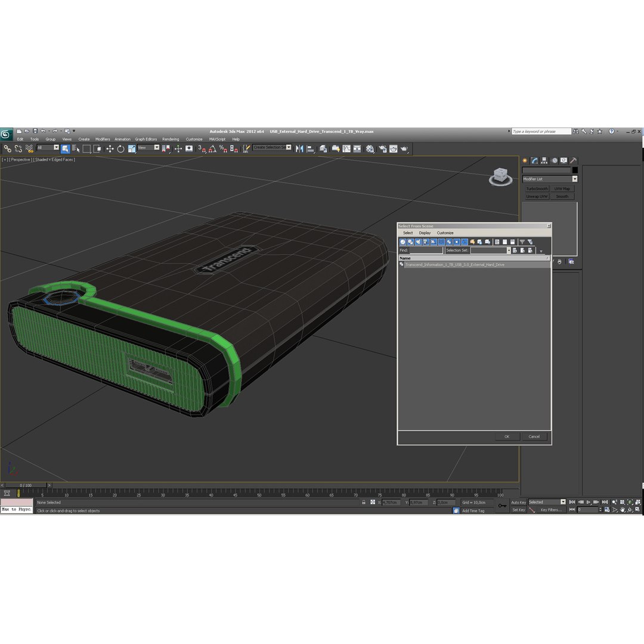The width and height of the screenshot is (644, 644).
Task: Open Selection Set dropdown in dialog
Action: coord(509,250)
